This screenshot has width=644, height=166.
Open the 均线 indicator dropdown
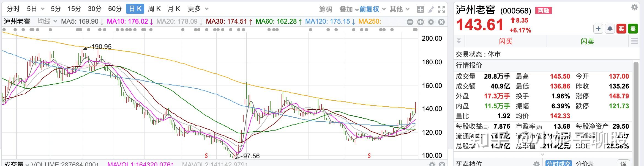[47, 21]
